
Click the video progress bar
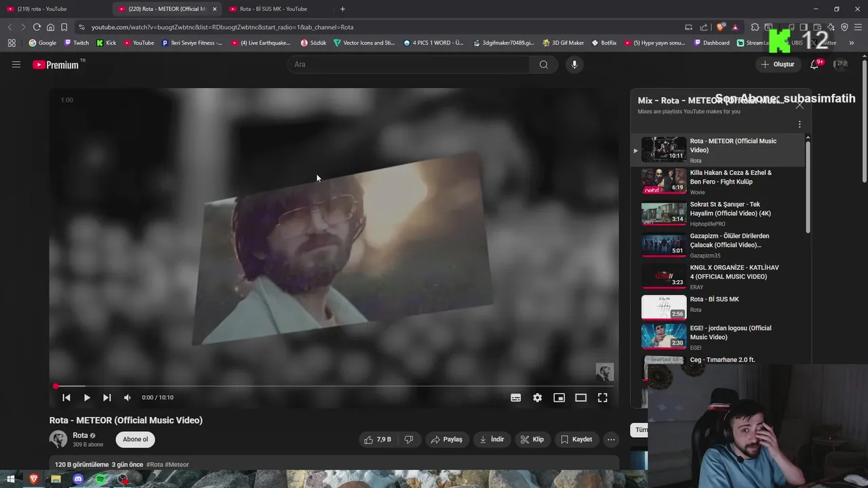334,386
